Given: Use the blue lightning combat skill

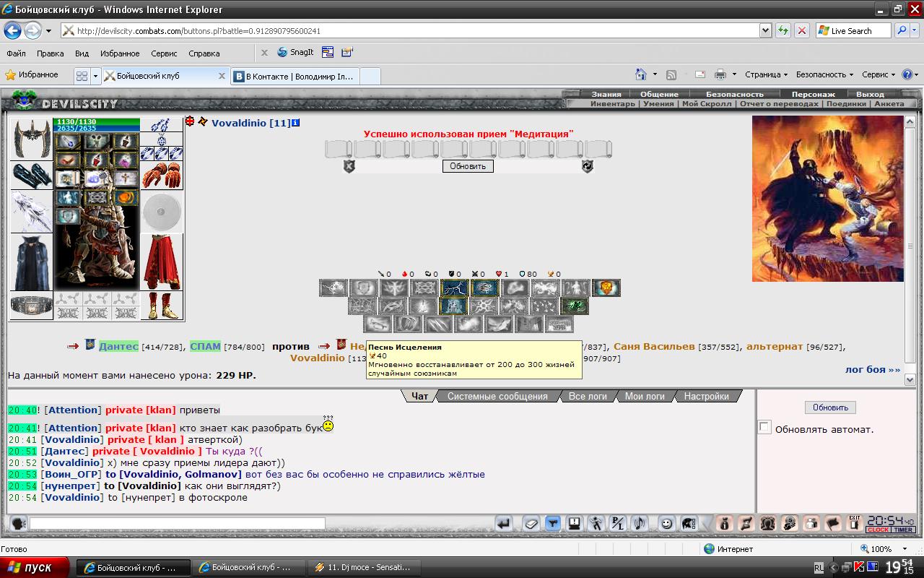Looking at the screenshot, I should point(454,288).
